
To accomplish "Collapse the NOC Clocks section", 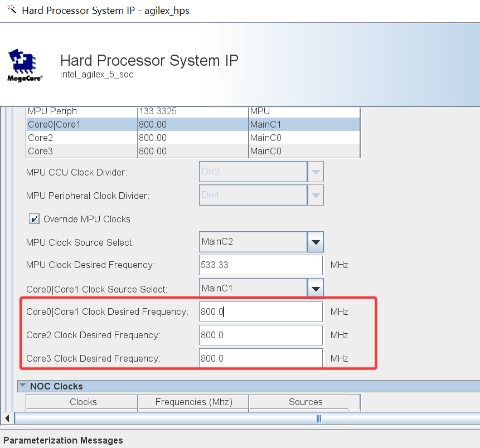I will coord(22,385).
